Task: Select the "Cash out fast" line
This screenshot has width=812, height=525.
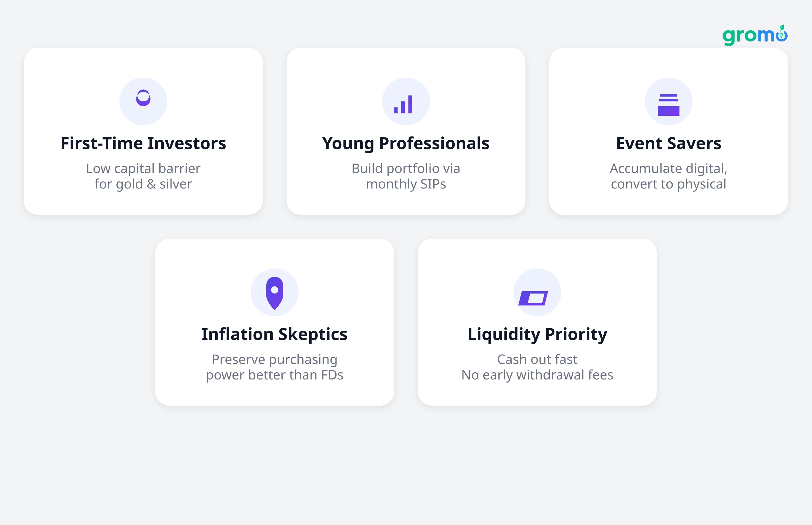Action: (x=537, y=359)
